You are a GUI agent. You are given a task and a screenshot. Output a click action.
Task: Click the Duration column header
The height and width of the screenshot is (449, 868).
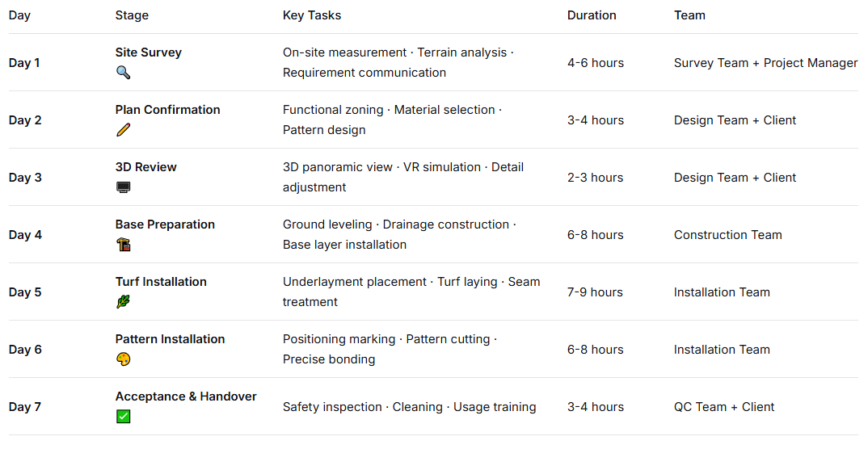(x=592, y=15)
